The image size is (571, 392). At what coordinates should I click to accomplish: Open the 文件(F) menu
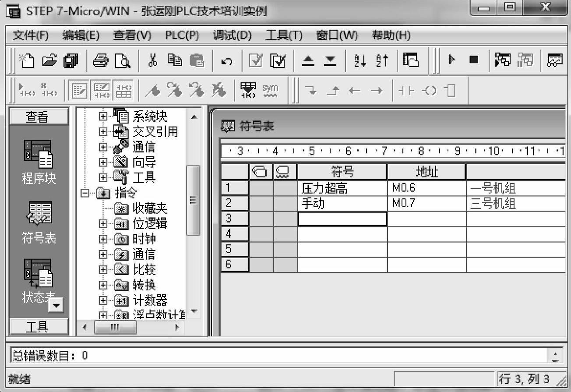(31, 35)
